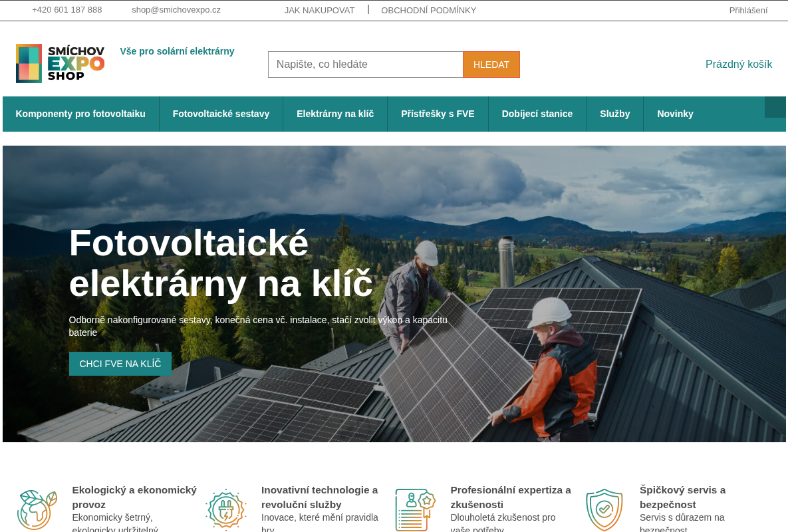The image size is (798, 532).
Task: Click the certificate expertise icon
Action: tap(415, 510)
